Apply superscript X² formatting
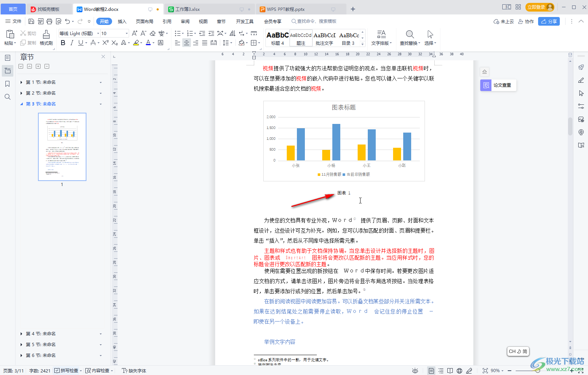The height and width of the screenshot is (375, 588). click(105, 43)
